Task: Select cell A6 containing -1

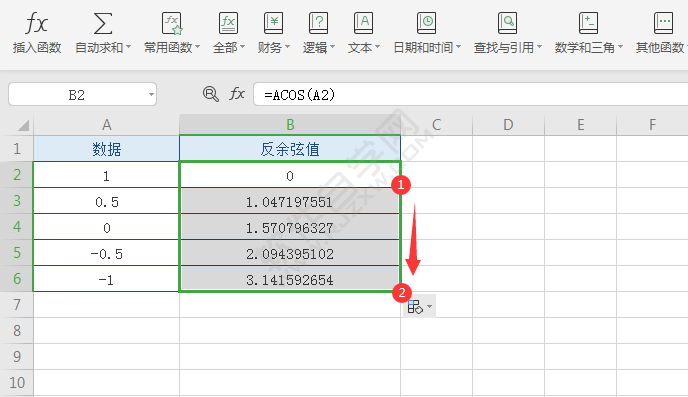Action: pyautogui.click(x=107, y=278)
